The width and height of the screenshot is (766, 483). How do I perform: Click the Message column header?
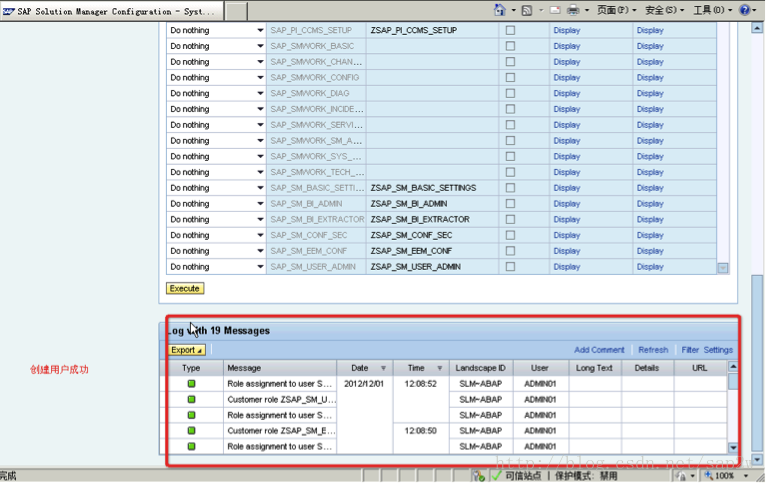(x=280, y=368)
